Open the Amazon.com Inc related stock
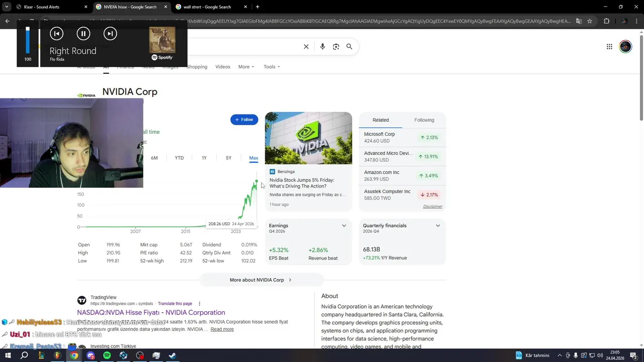This screenshot has height=362, width=644. click(402, 175)
